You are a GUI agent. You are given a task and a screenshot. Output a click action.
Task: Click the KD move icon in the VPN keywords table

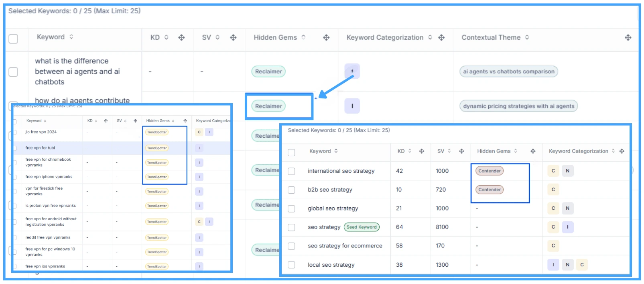click(x=106, y=121)
